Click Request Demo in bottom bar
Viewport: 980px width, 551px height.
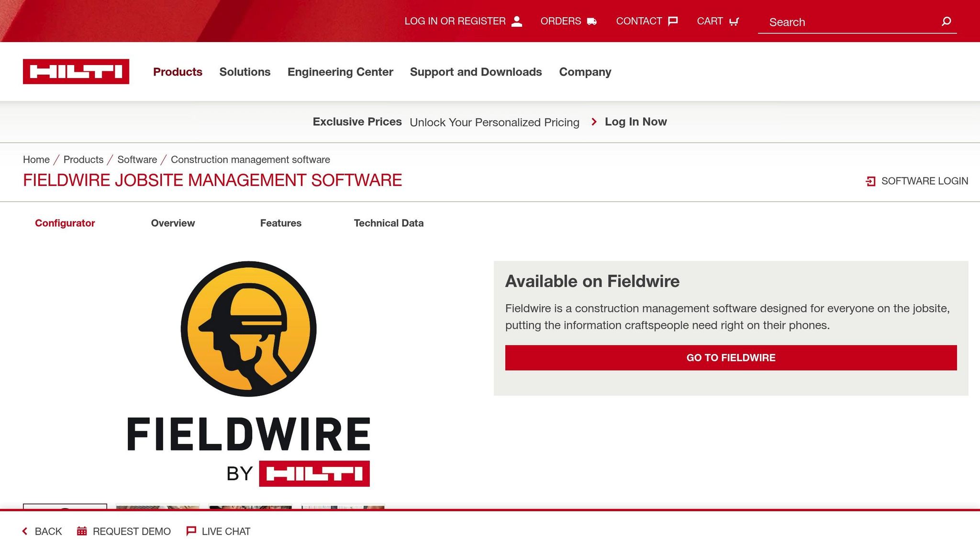pos(123,531)
